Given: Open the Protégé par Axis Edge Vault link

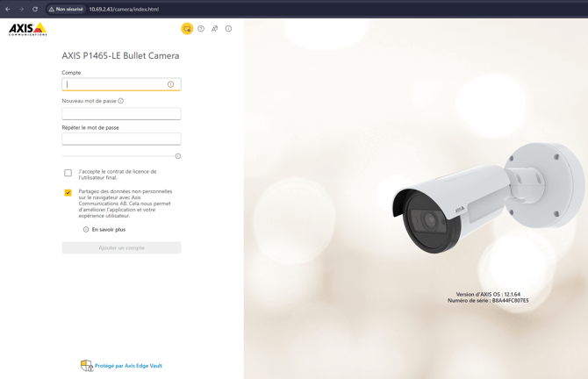Looking at the screenshot, I should pos(128,366).
